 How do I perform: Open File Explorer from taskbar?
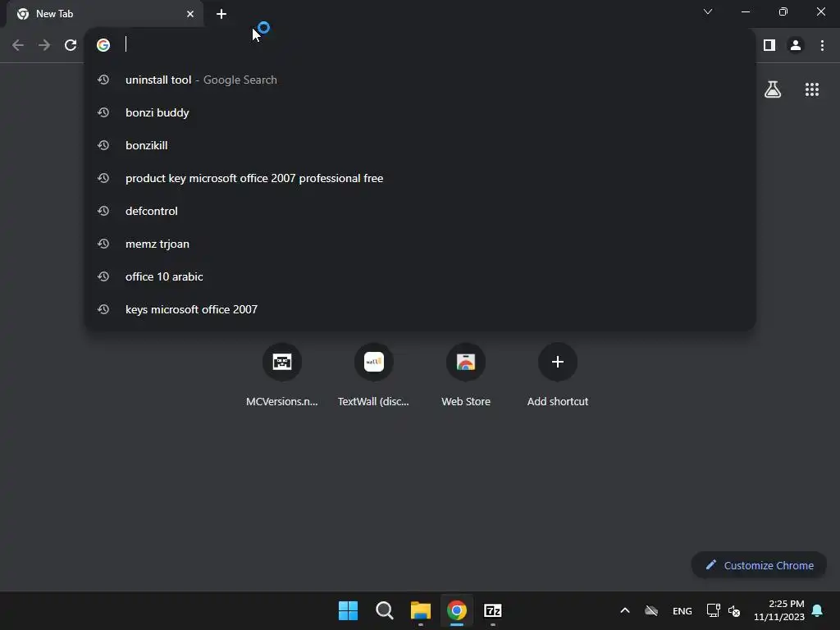(x=421, y=610)
